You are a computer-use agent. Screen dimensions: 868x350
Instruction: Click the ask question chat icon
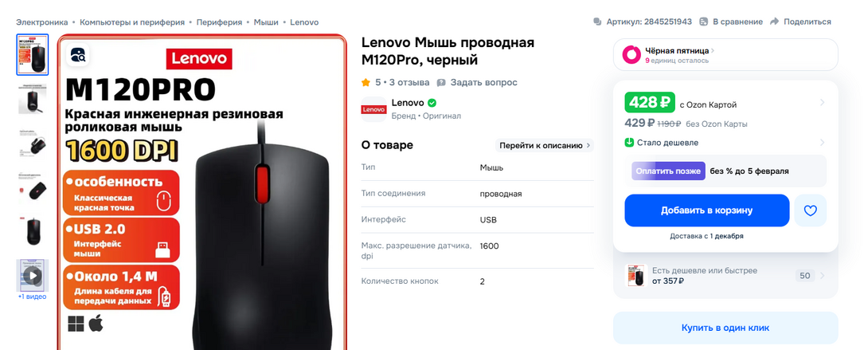pyautogui.click(x=441, y=82)
